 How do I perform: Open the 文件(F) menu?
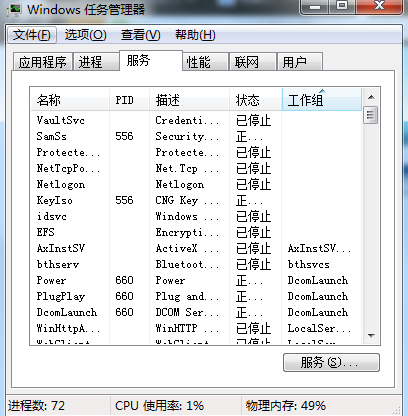[x=32, y=35]
